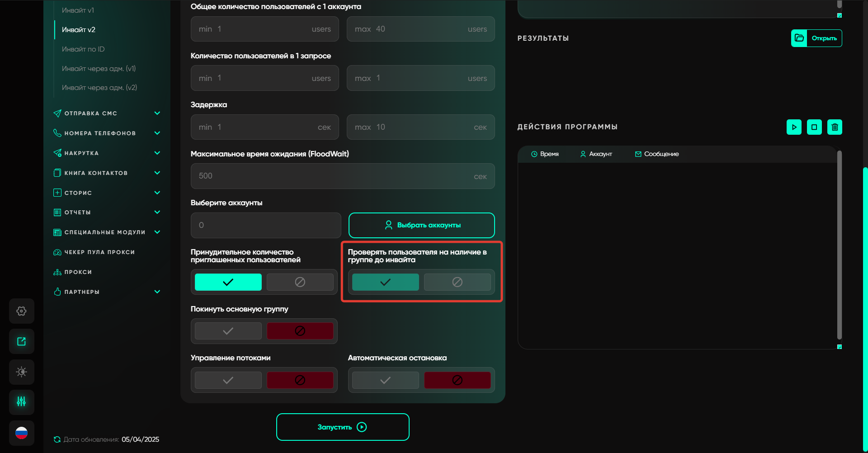Enable Покинуть основную группу with checkmark
The height and width of the screenshot is (453, 868).
click(x=228, y=331)
